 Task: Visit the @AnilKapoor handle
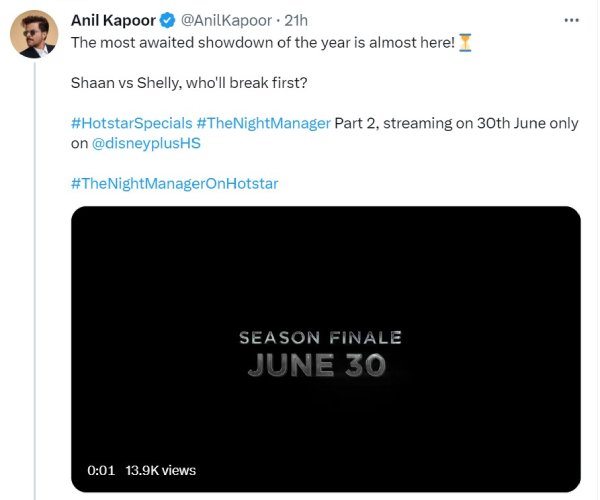[x=223, y=21]
